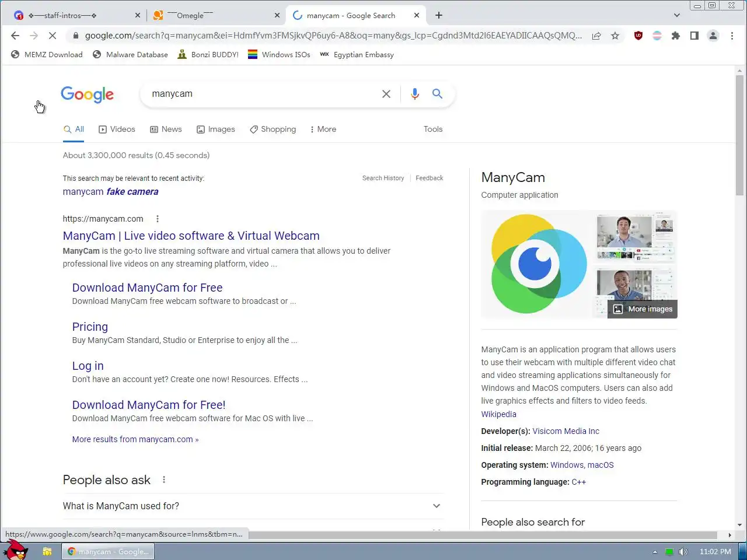Click the Feedback link

429,178
